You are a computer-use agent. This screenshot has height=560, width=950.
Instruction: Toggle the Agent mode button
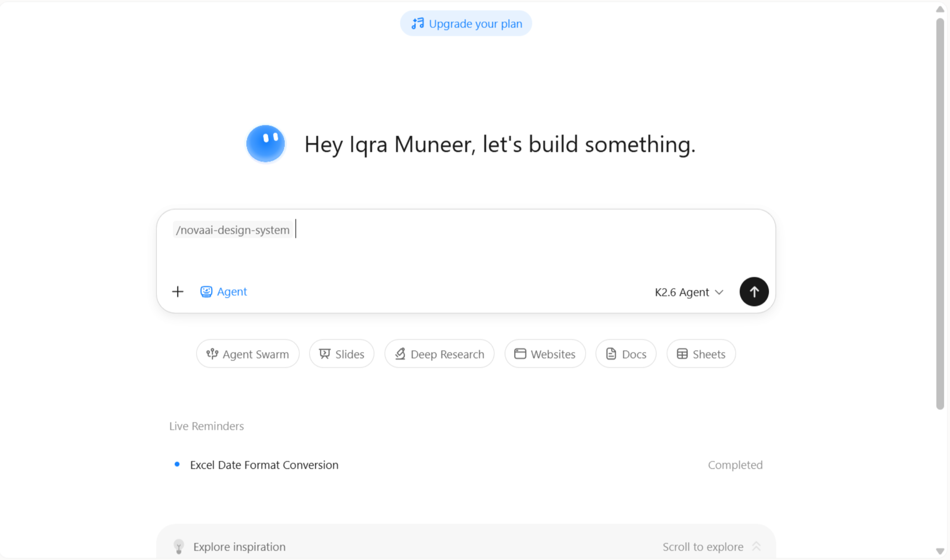coord(223,292)
